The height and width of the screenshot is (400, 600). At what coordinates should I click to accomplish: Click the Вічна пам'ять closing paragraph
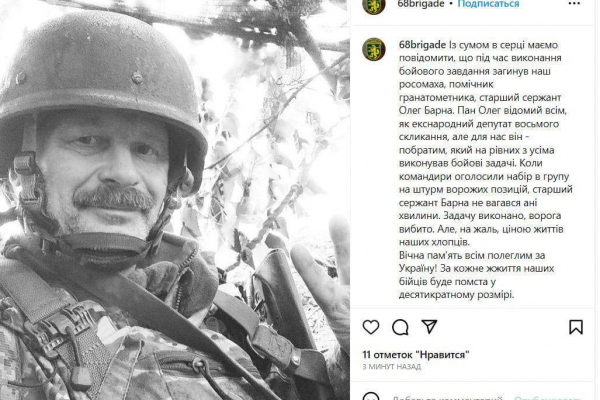pos(476,275)
